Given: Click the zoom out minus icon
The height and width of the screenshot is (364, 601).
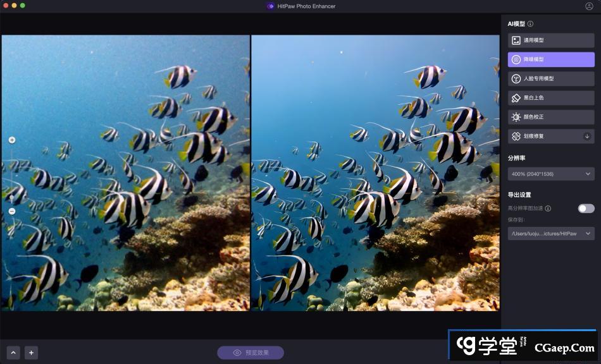Looking at the screenshot, I should (11, 211).
